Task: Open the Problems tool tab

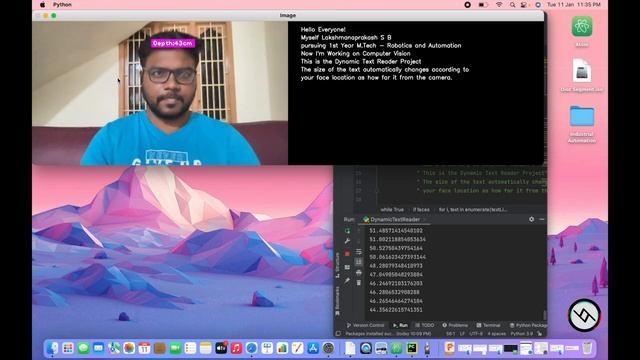Action: point(455,325)
